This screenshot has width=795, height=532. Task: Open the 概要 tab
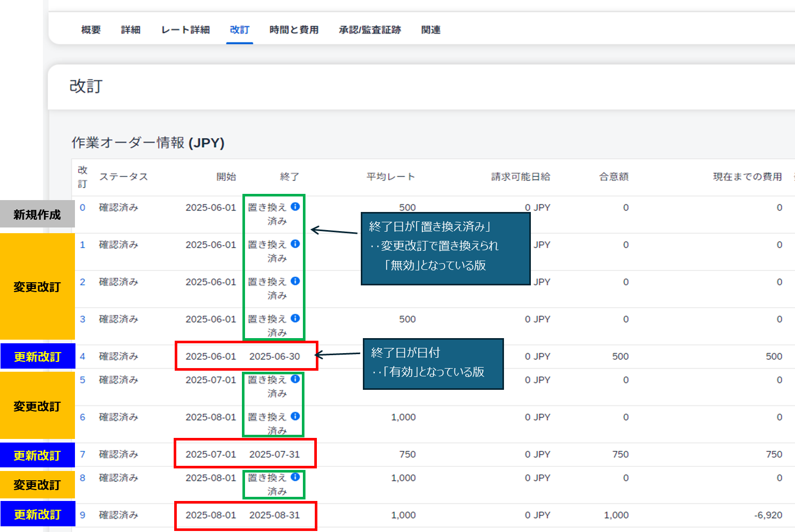coord(91,30)
